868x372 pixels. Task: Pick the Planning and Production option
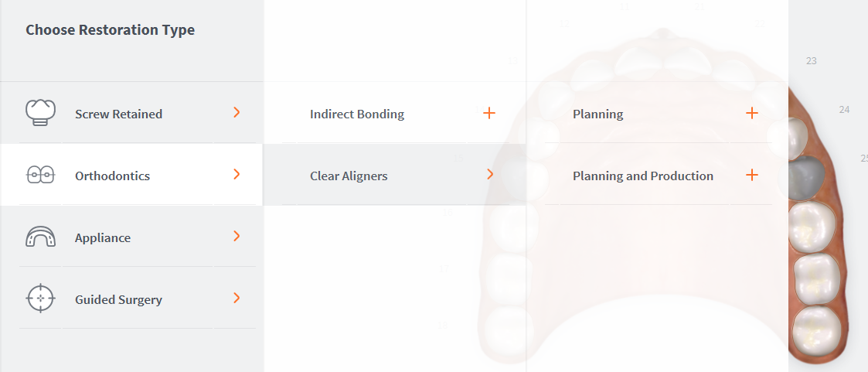[642, 176]
